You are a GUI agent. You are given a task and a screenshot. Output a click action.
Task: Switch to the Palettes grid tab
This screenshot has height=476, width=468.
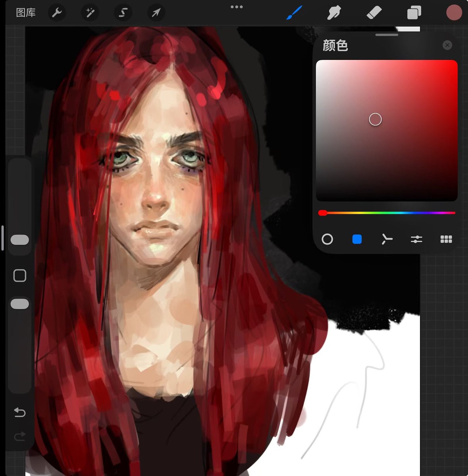point(446,239)
